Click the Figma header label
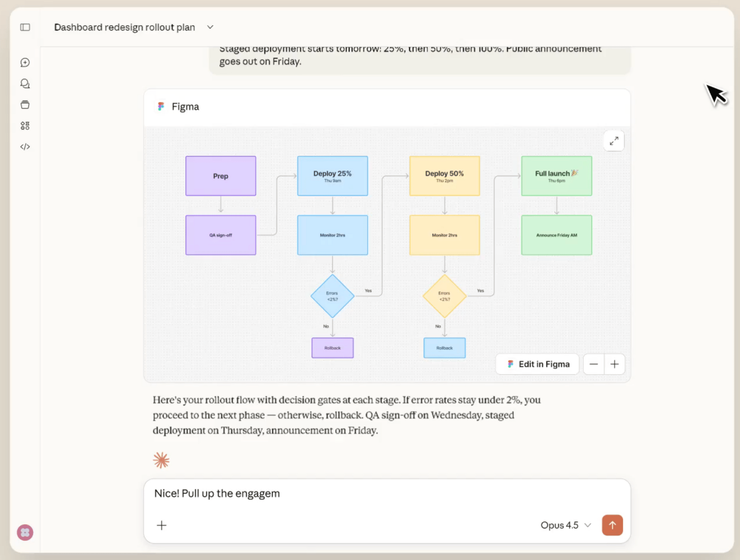 coord(185,107)
